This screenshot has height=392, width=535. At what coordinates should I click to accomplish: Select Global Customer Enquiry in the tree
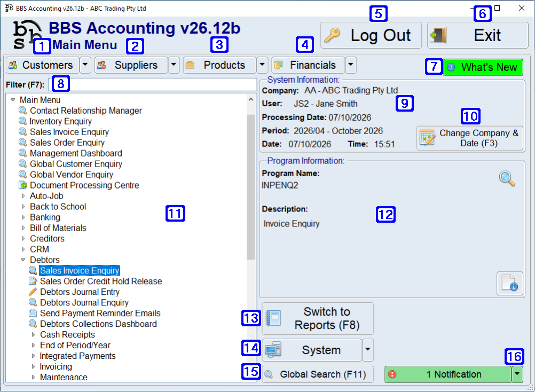pos(76,164)
